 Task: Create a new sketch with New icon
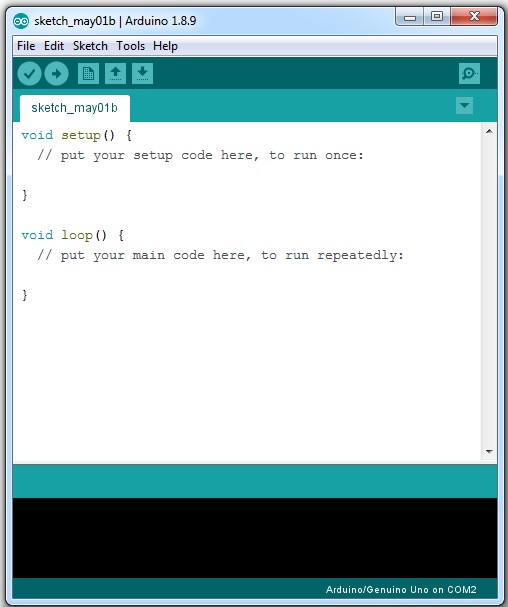coord(88,74)
